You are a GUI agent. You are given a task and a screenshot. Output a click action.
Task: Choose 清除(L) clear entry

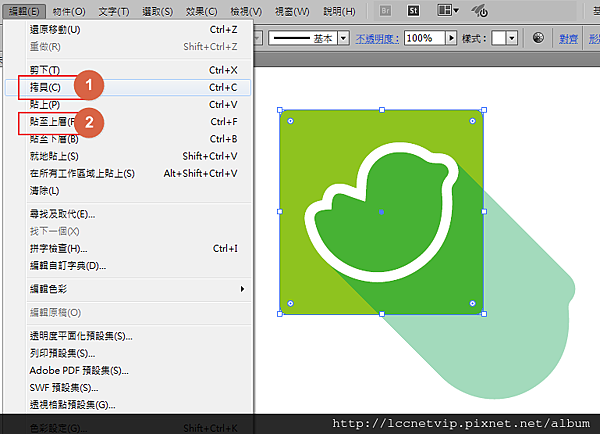(128, 191)
